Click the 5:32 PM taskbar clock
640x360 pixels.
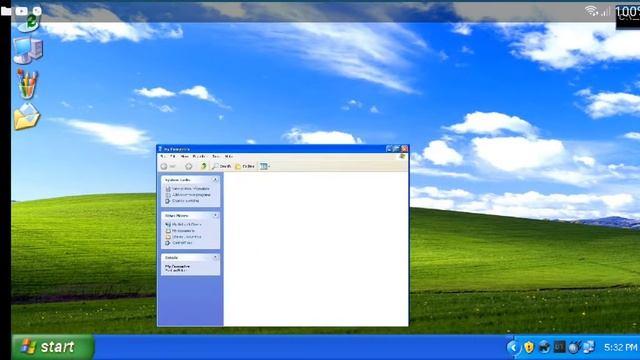coord(621,347)
